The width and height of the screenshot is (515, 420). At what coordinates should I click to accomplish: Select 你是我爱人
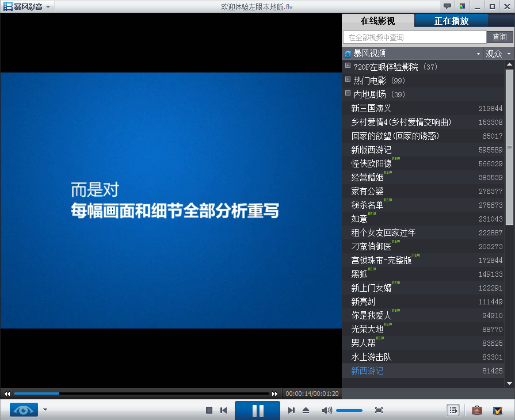pos(423,315)
